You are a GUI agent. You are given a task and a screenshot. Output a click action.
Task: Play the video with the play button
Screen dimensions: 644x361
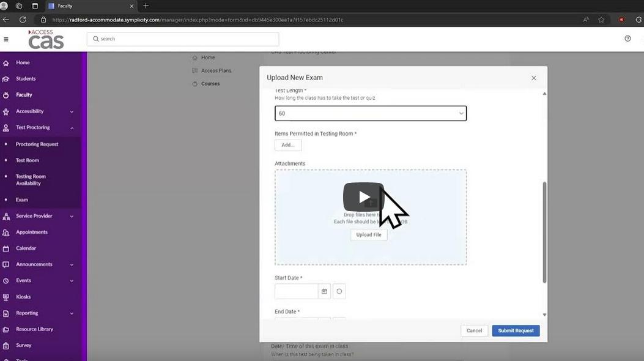click(x=363, y=197)
